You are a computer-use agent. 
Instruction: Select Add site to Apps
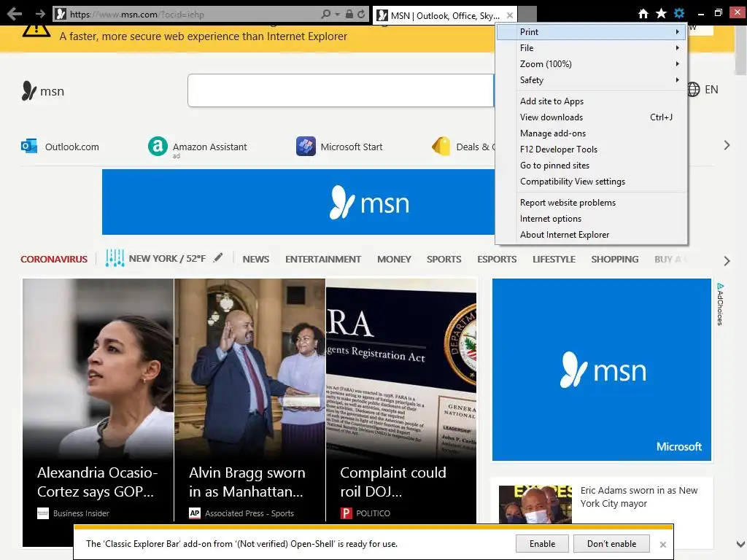(x=591, y=101)
